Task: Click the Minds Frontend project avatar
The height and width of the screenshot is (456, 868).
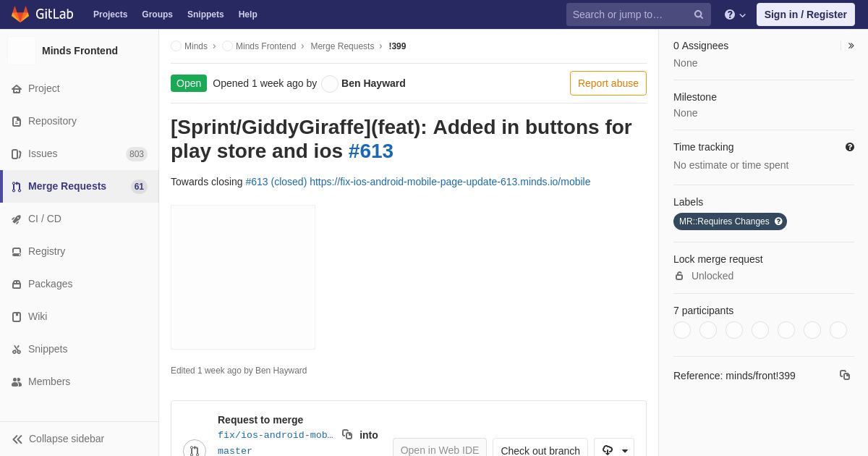Action: (x=22, y=51)
